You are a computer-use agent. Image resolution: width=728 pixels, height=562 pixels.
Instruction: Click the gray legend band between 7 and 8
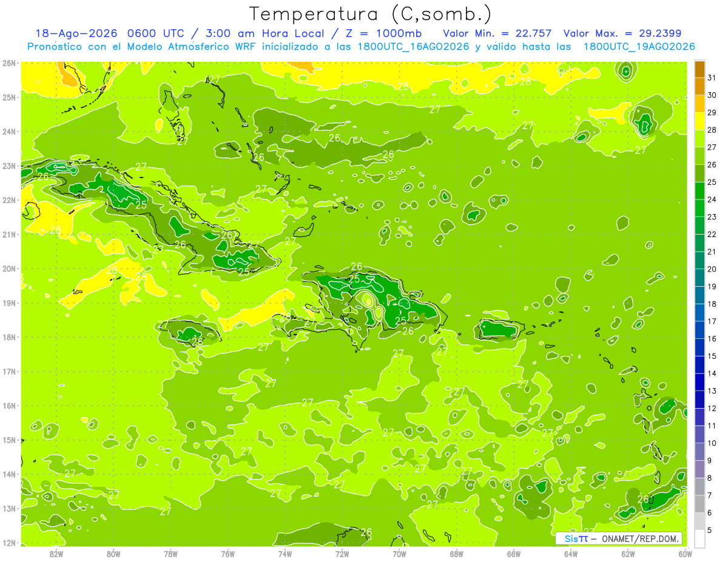[x=699, y=487]
